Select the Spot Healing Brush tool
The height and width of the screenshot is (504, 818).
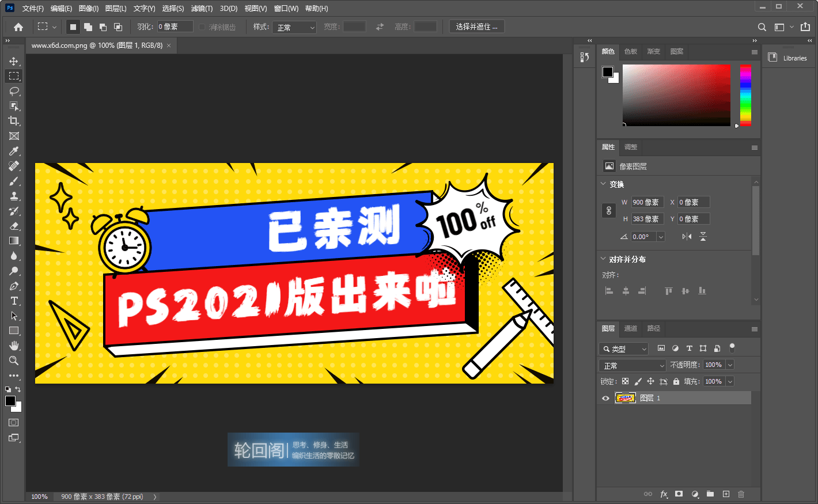14,166
